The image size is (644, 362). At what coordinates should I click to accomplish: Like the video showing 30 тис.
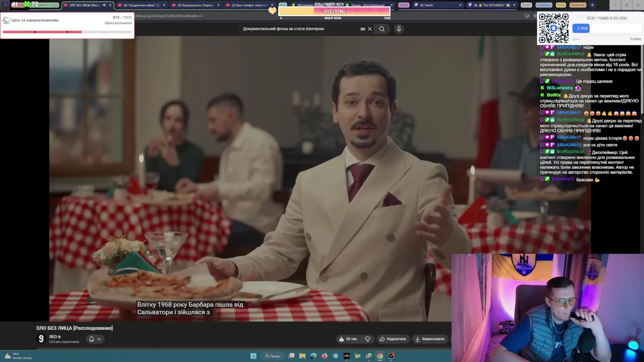point(348,339)
